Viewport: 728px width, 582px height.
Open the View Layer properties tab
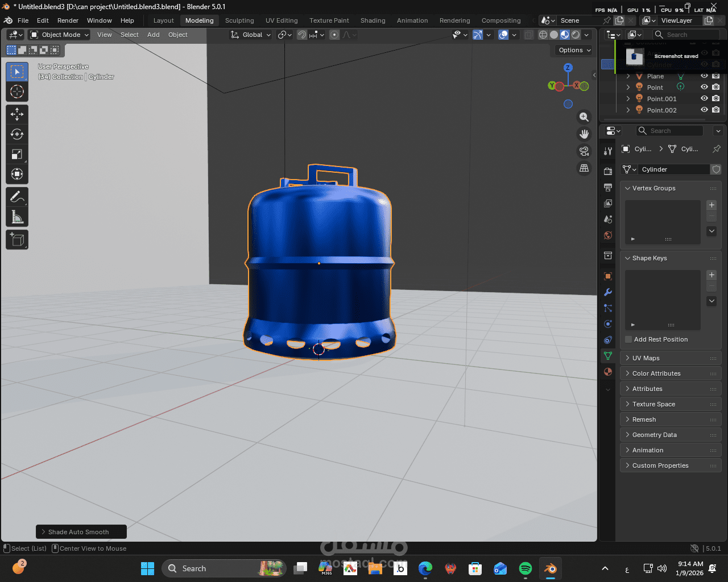(x=608, y=203)
